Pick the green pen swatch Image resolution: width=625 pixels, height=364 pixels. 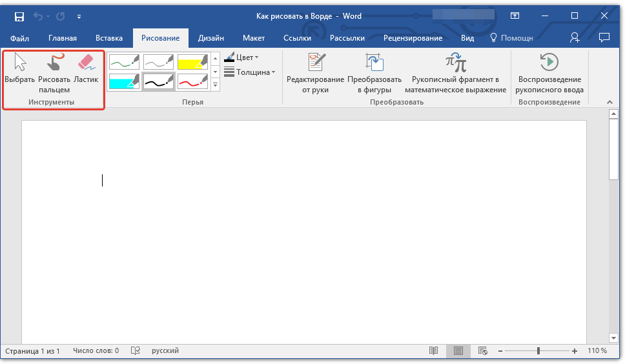pyautogui.click(x=124, y=62)
